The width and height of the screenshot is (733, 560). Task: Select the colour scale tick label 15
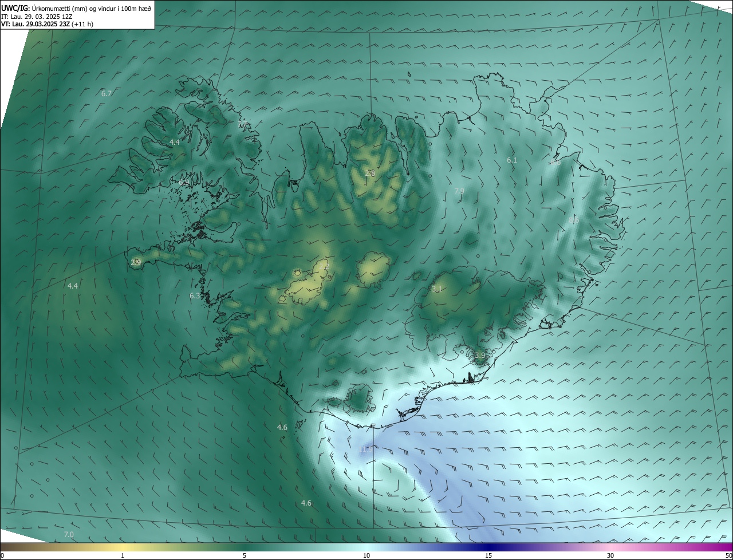point(488,556)
